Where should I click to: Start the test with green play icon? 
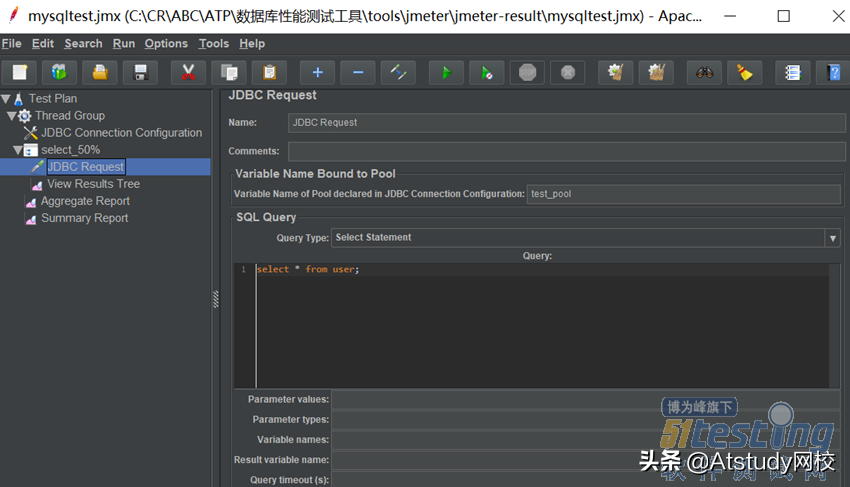[x=446, y=72]
